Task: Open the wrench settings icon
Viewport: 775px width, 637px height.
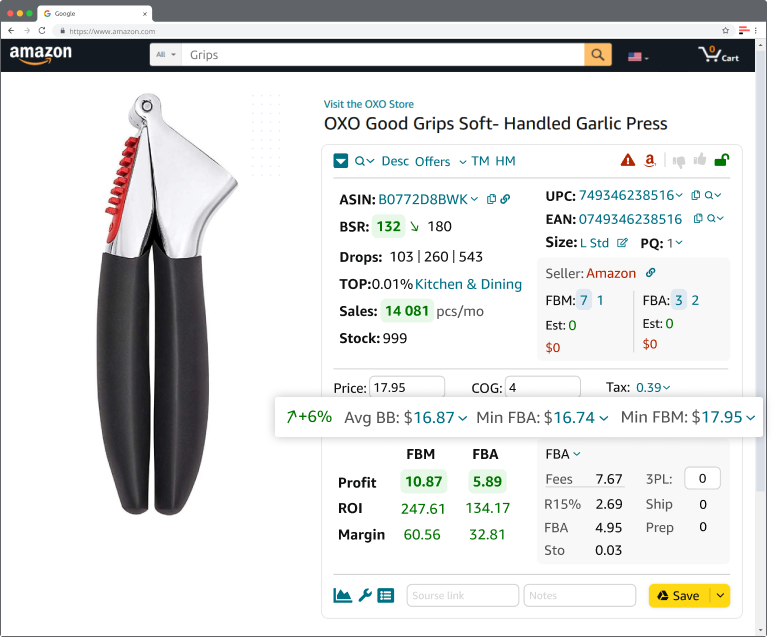Action: pos(365,595)
